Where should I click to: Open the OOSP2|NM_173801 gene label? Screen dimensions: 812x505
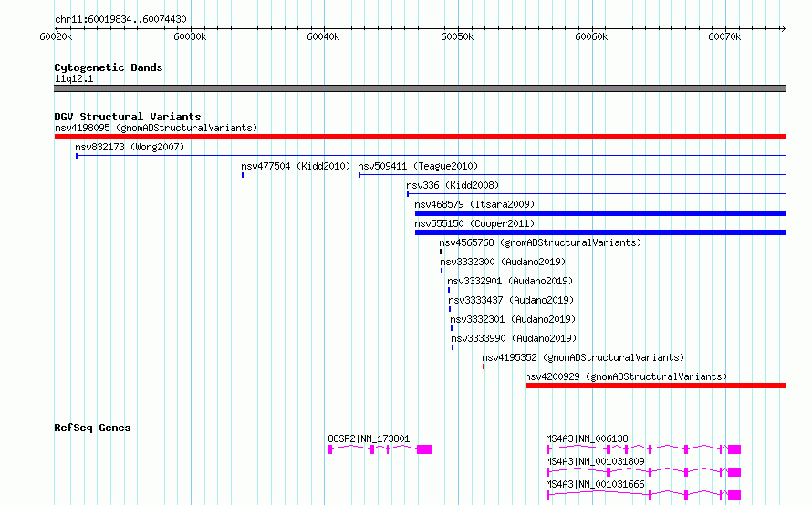[369, 438]
